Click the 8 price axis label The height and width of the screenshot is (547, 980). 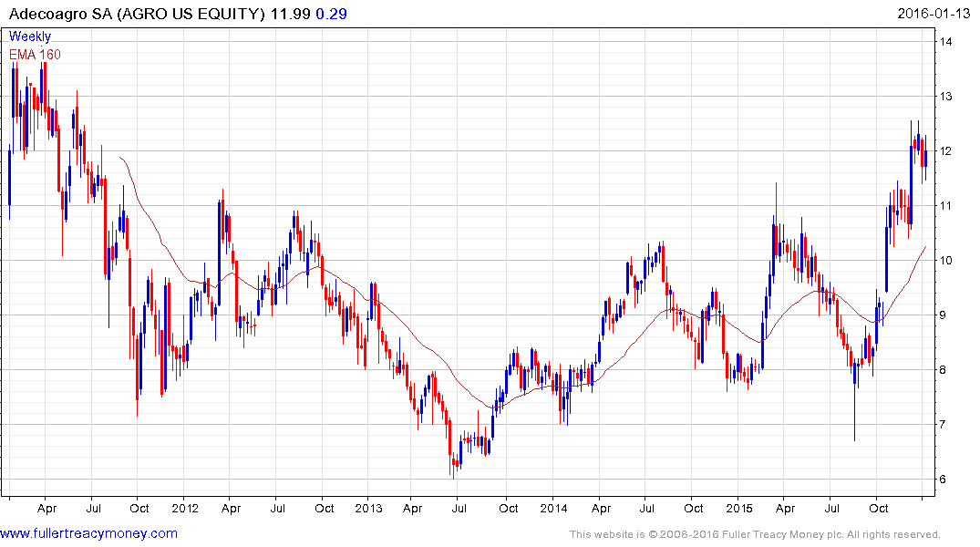click(x=945, y=370)
